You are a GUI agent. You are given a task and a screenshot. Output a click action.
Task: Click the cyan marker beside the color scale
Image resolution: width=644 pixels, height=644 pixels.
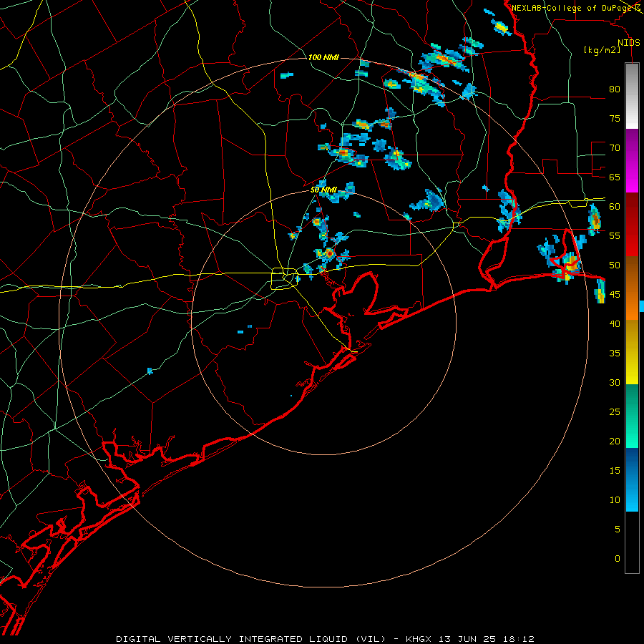coord(642,306)
